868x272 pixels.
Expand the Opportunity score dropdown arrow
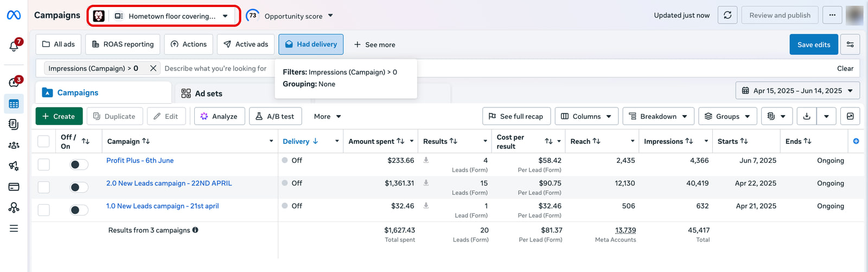pyautogui.click(x=331, y=16)
